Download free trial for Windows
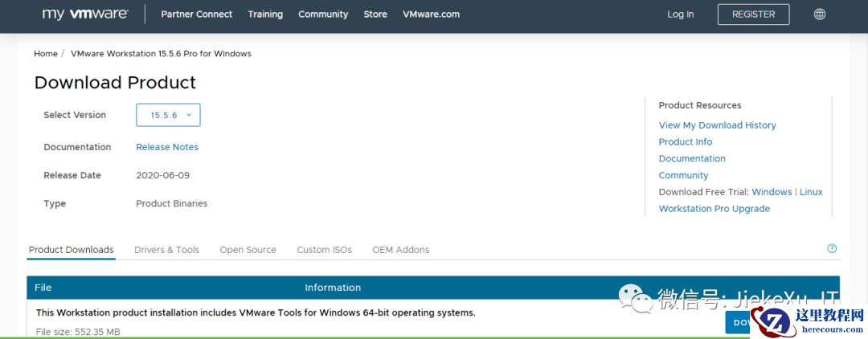 click(x=772, y=192)
